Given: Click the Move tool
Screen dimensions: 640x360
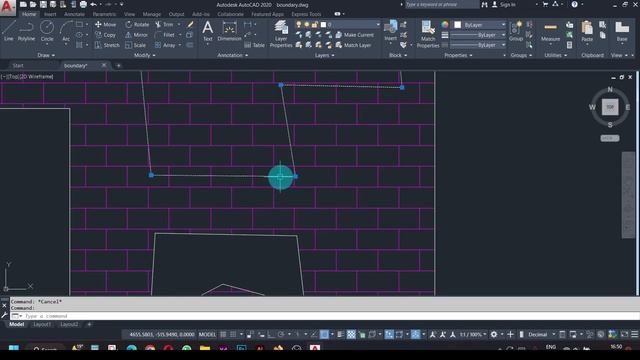Looking at the screenshot, I should pyautogui.click(x=105, y=24).
